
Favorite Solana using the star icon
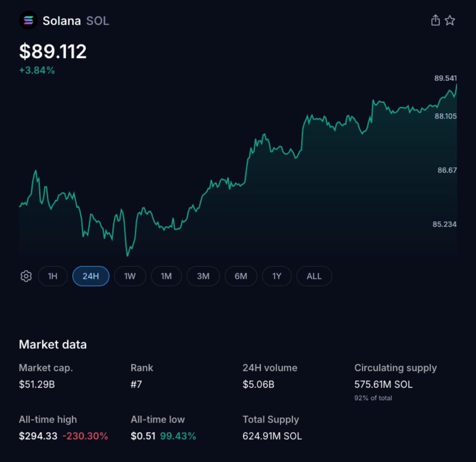pos(450,20)
